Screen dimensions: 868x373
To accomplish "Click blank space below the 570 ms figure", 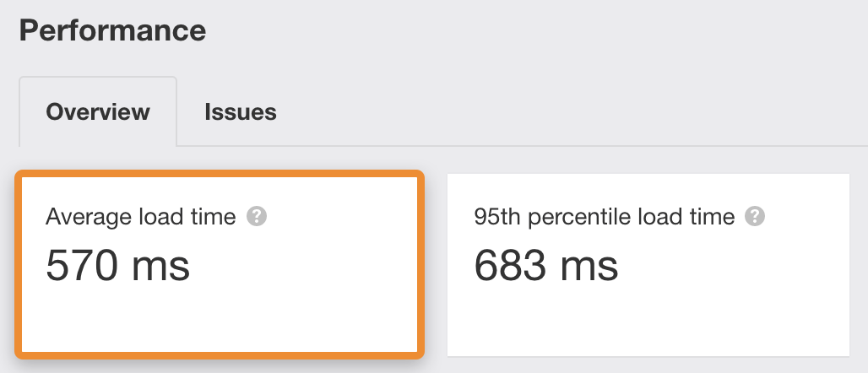I will pyautogui.click(x=220, y=318).
